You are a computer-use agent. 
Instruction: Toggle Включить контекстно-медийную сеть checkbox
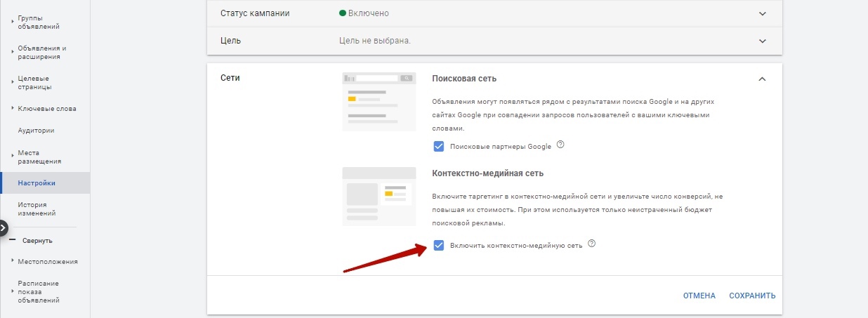click(439, 245)
